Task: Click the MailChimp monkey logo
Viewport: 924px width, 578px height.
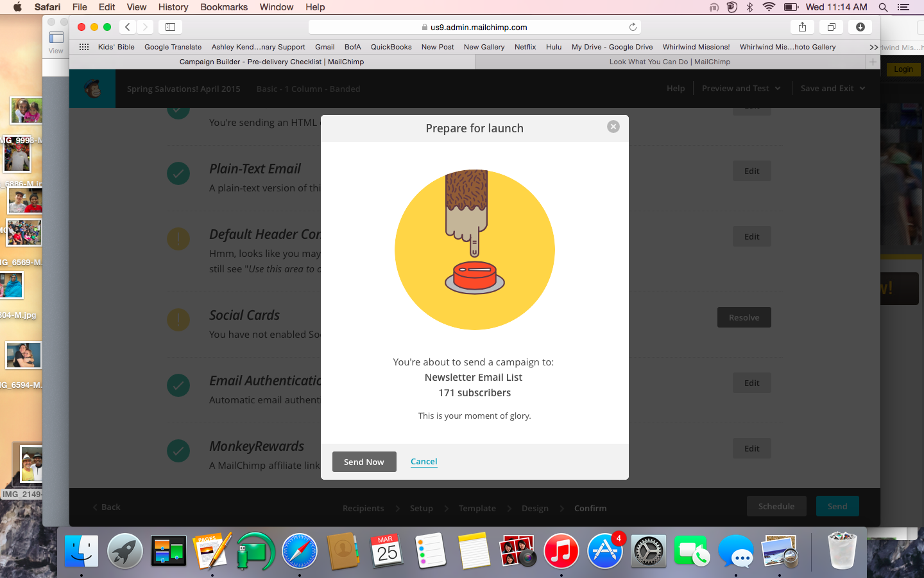Action: pyautogui.click(x=93, y=89)
